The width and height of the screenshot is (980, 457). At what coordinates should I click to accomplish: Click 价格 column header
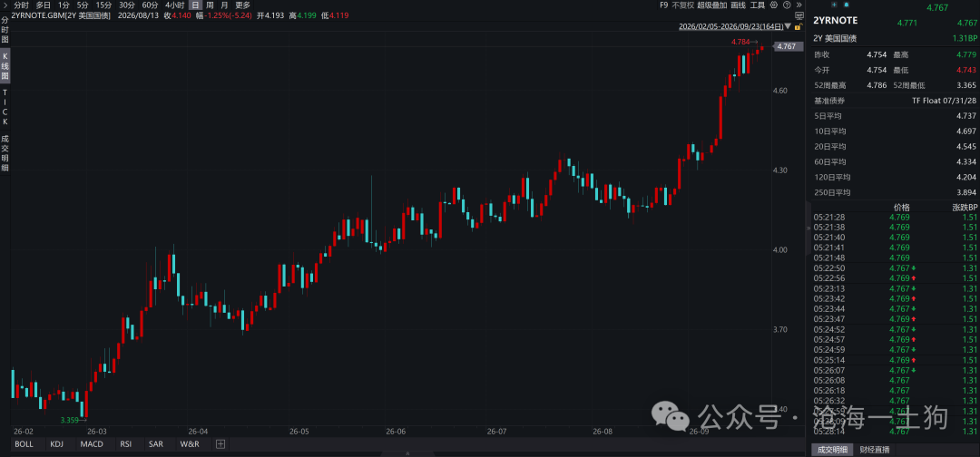point(902,208)
